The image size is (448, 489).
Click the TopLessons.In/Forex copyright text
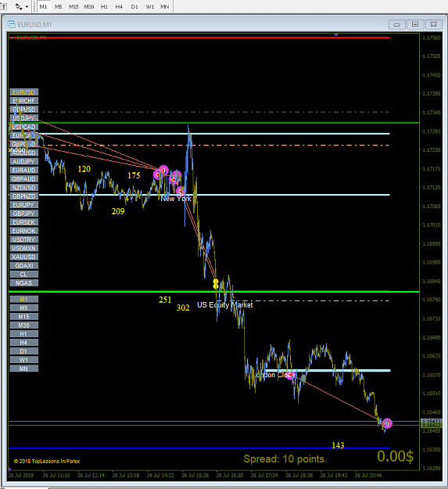tap(47, 462)
